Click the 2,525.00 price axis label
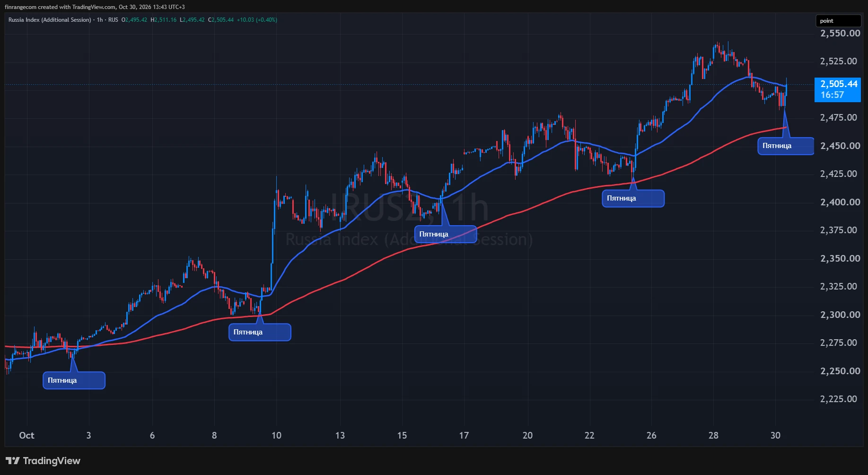 coord(839,61)
